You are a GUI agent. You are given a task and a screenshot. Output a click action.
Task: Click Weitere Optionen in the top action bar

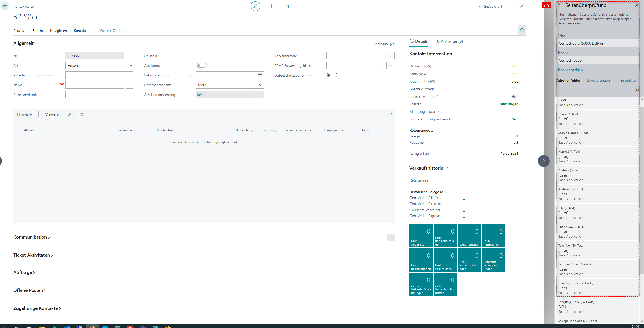(114, 31)
